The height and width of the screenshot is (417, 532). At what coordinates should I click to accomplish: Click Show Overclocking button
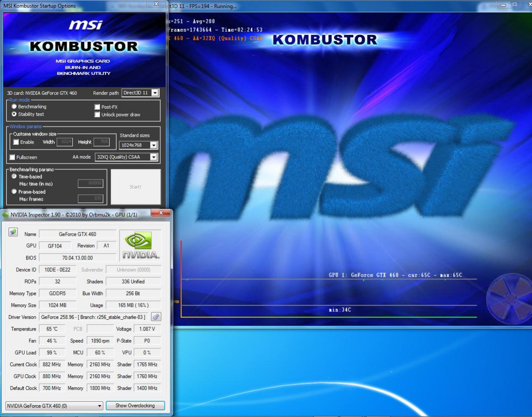pos(135,406)
